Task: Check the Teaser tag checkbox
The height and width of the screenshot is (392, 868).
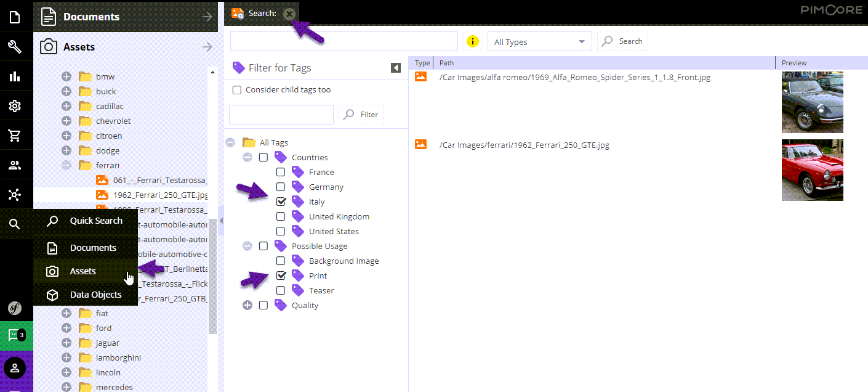Action: [x=281, y=290]
